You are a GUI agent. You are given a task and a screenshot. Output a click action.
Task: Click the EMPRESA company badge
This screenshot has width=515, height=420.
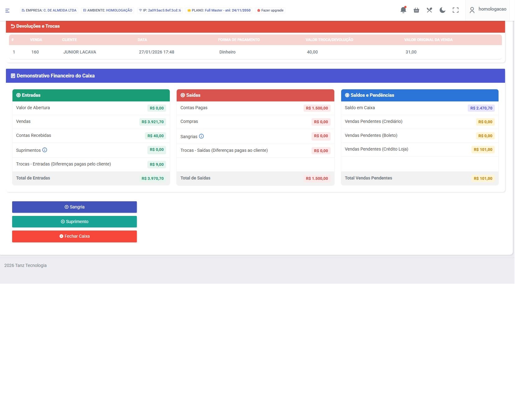(x=49, y=11)
